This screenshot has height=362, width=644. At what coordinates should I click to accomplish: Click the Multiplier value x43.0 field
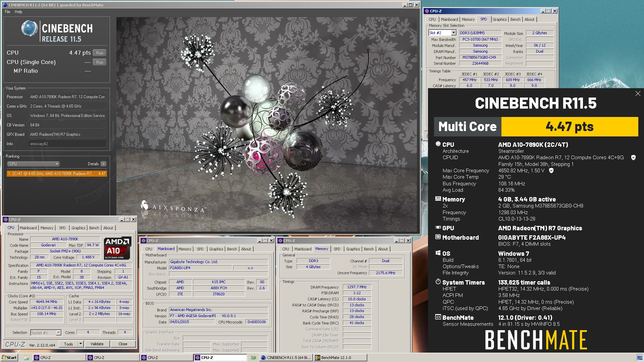pyautogui.click(x=47, y=308)
